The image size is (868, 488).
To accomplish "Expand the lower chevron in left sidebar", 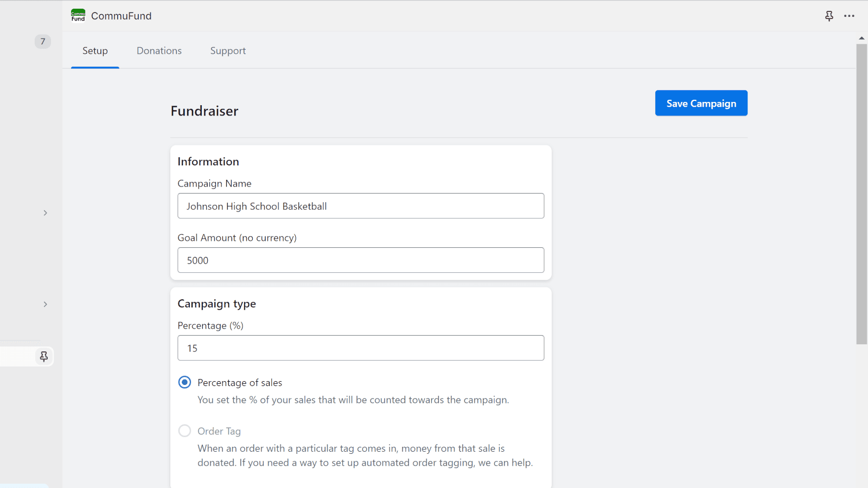I will point(46,305).
